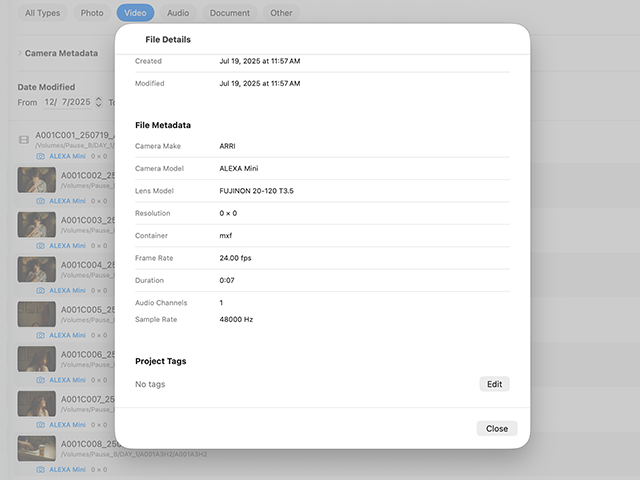Viewport: 640px width, 480px height.
Task: Click Frame Rate value 24.00 fps
Action: (236, 258)
